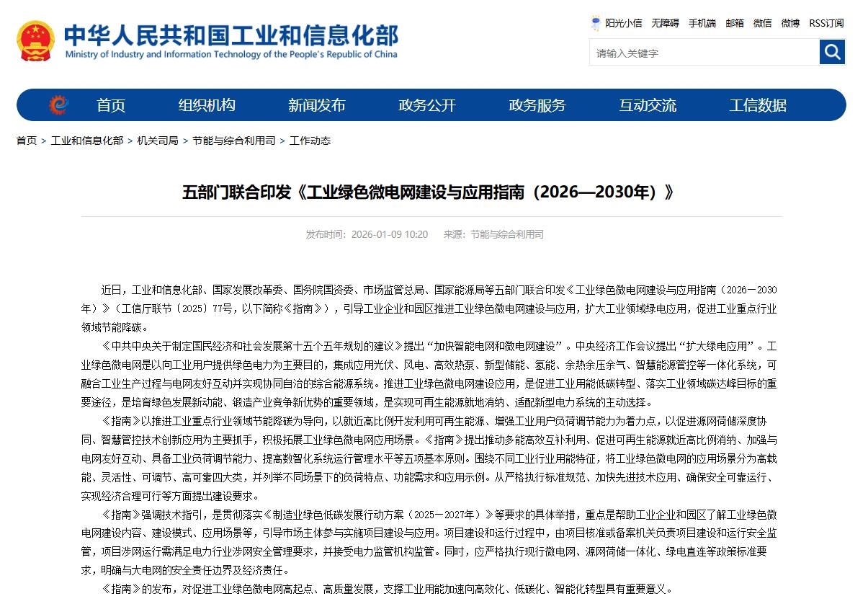
Task: Click the gear icon in navigation bar
Action: pos(58,105)
